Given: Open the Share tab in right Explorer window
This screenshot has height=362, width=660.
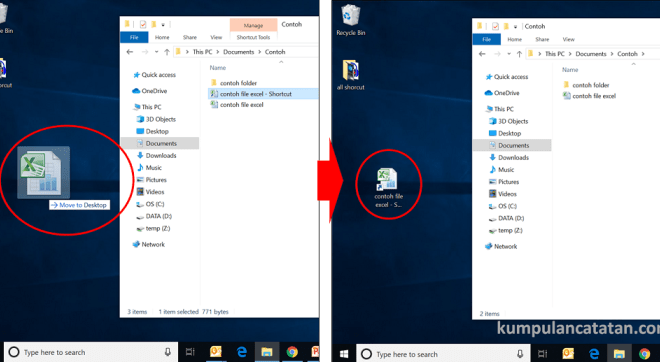Looking at the screenshot, I should (542, 40).
